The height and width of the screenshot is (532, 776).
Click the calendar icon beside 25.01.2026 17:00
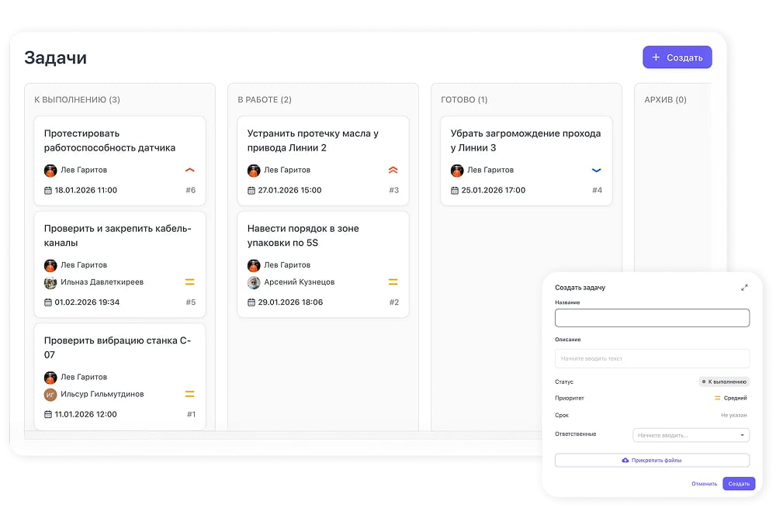(x=455, y=190)
